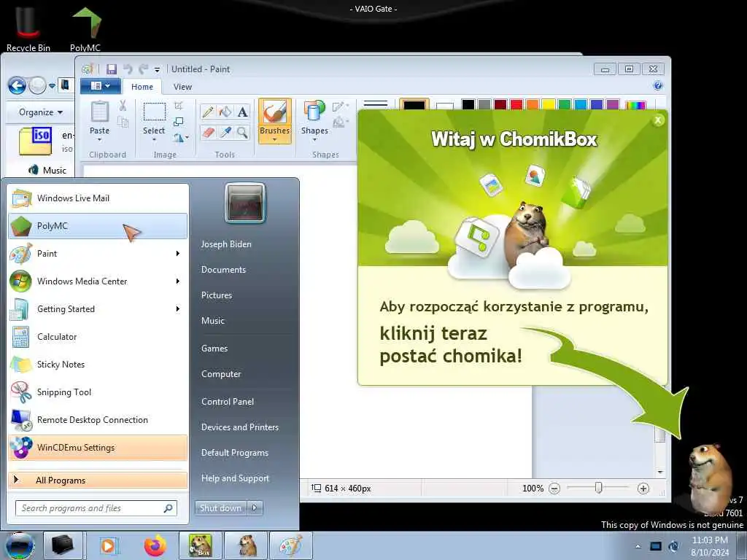Expand the Shapes dropdown arrow

point(314,139)
